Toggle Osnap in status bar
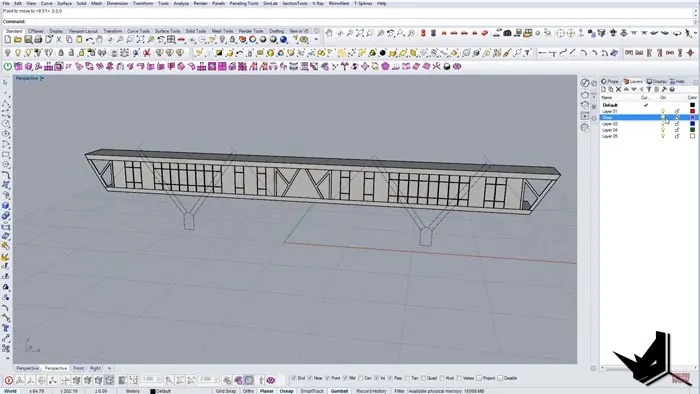Viewport: 700px width, 394px height. pos(286,391)
